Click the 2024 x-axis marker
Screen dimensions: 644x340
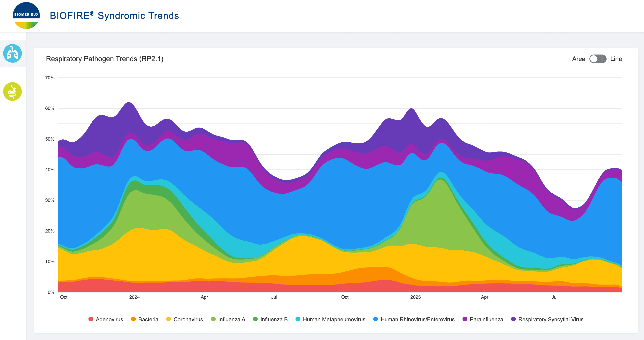134,297
